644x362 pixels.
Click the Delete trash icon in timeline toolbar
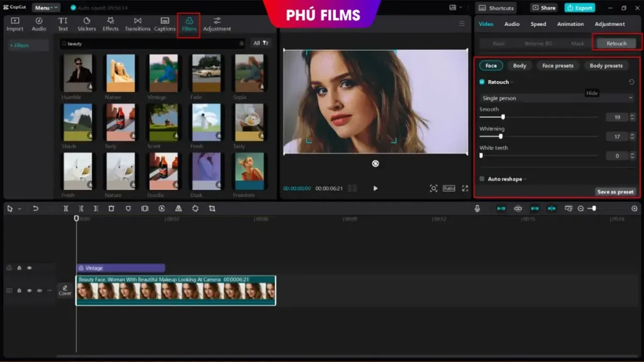(x=111, y=209)
